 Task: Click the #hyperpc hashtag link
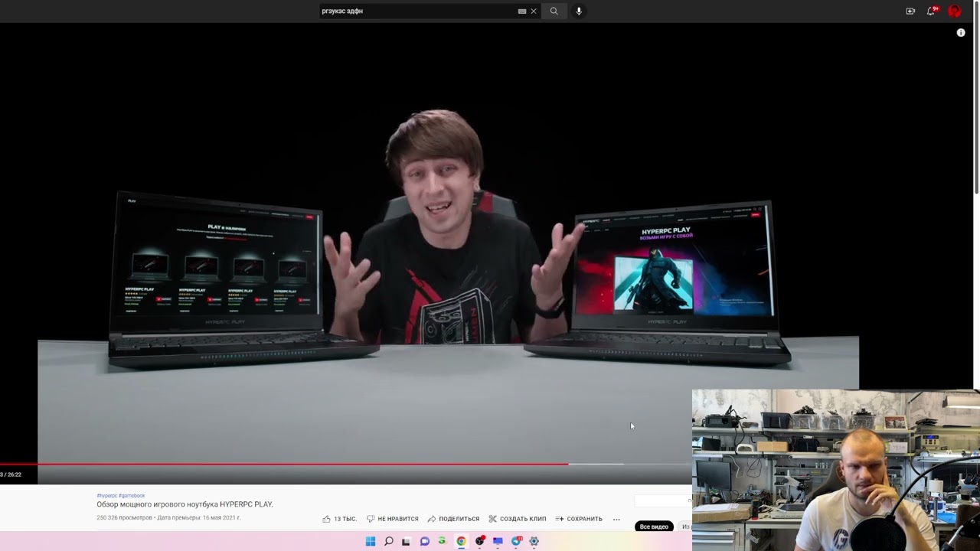point(107,496)
